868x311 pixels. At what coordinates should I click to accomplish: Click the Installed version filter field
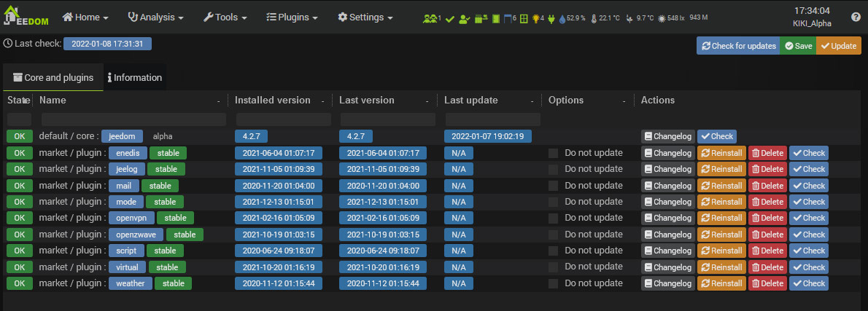(284, 119)
